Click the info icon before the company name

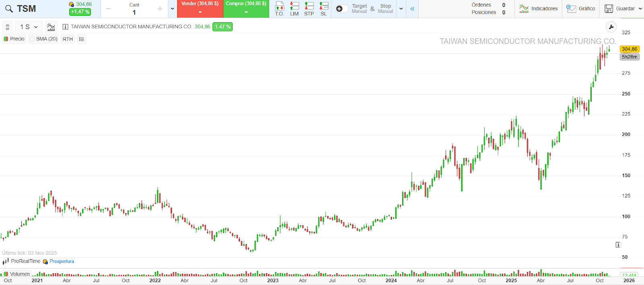[x=66, y=27]
